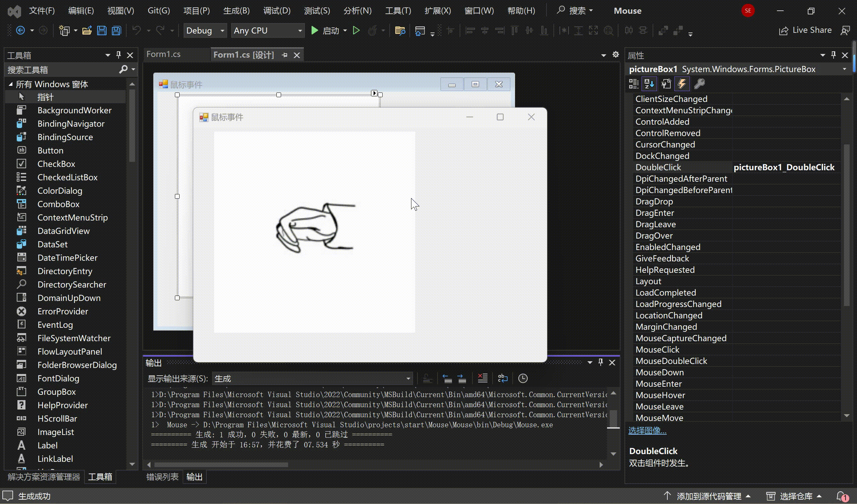This screenshot has height=504, width=857.
Task: Click the 启动 start debugging button
Action: (325, 30)
